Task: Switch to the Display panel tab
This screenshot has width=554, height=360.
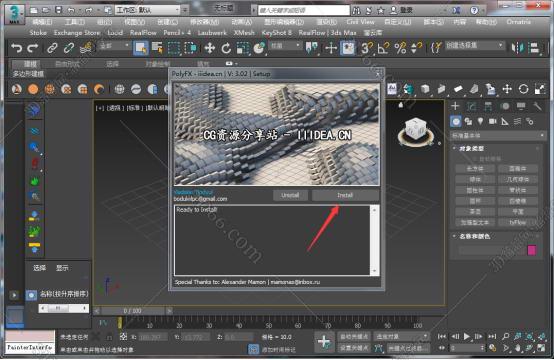Action: pos(521,106)
